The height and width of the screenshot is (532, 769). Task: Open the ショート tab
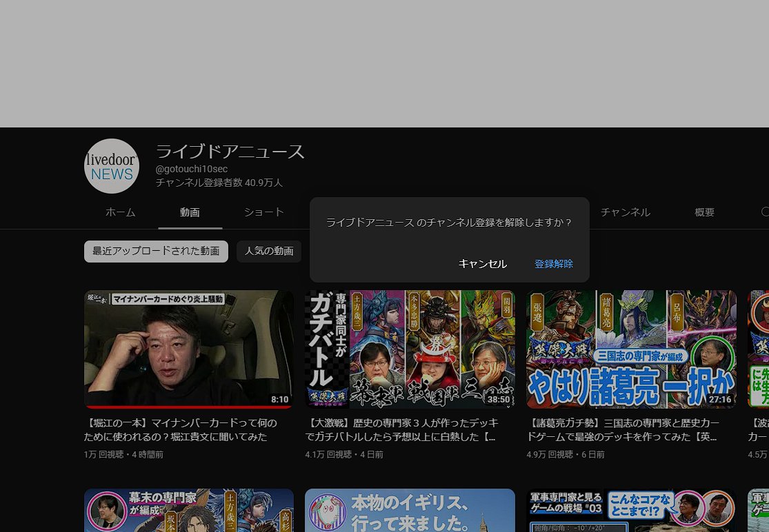click(x=264, y=212)
